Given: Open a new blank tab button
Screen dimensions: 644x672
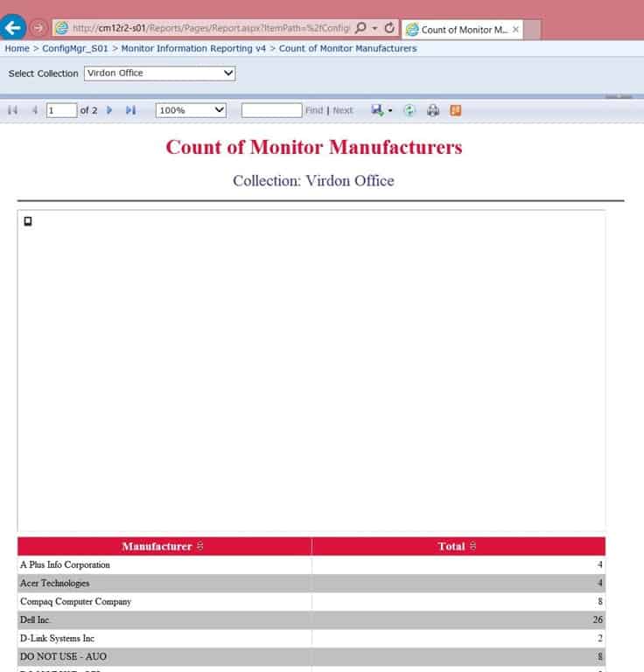Looking at the screenshot, I should pyautogui.click(x=532, y=30).
